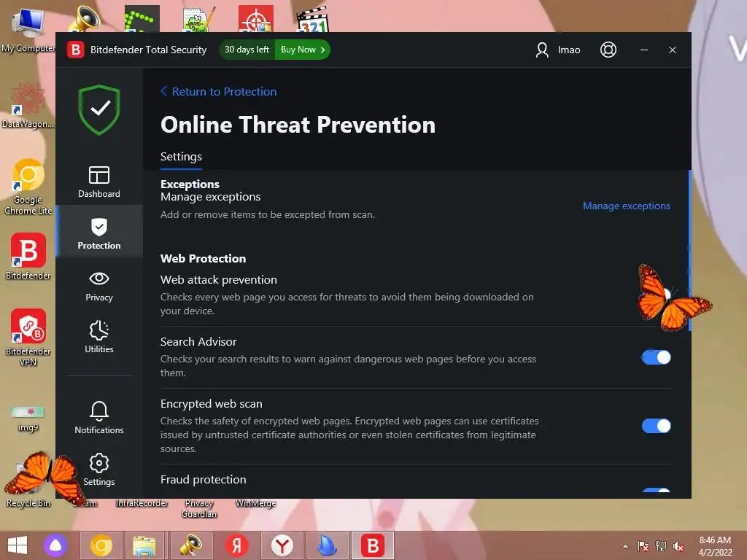This screenshot has height=560, width=747.
Task: Open the Privacy eye section
Action: (x=99, y=286)
